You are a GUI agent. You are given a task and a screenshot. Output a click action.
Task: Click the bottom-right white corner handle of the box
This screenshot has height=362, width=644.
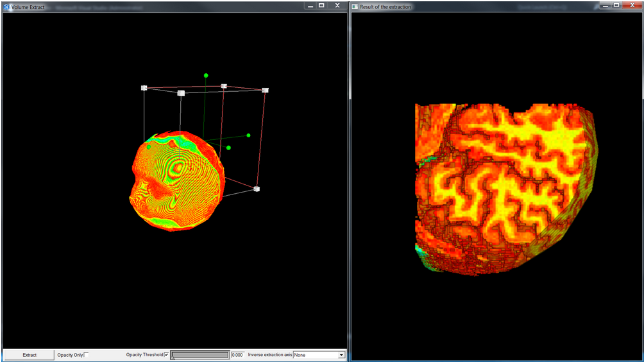click(x=257, y=189)
